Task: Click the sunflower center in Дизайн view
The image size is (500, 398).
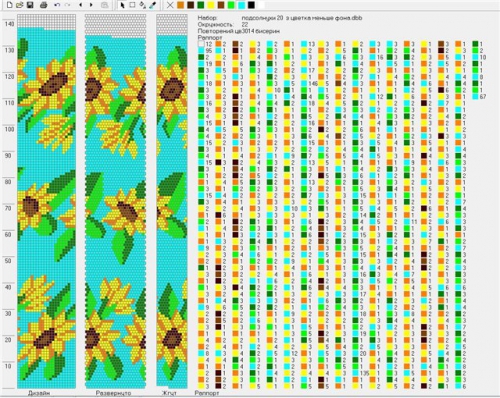Action: pyautogui.click(x=54, y=84)
